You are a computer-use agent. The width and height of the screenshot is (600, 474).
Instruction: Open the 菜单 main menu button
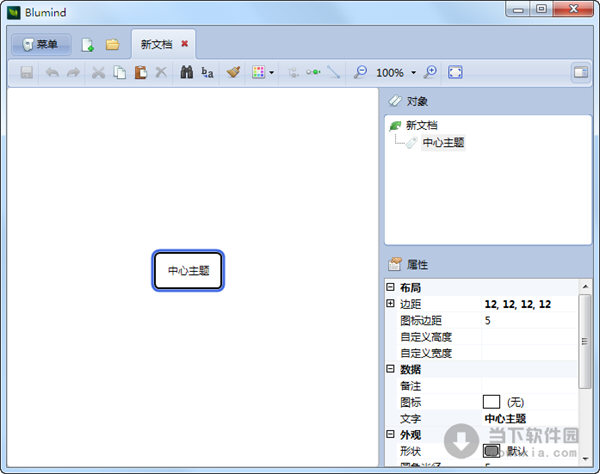[41, 44]
